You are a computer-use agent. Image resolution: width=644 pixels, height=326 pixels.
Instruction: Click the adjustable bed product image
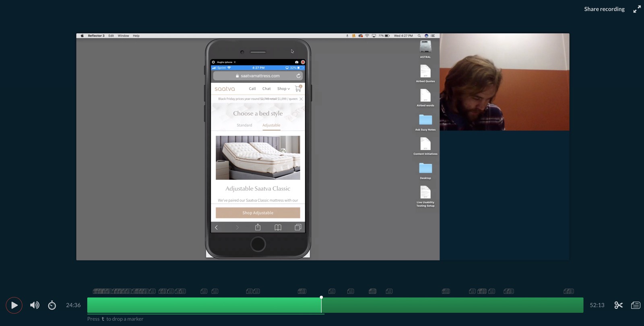[258, 158]
